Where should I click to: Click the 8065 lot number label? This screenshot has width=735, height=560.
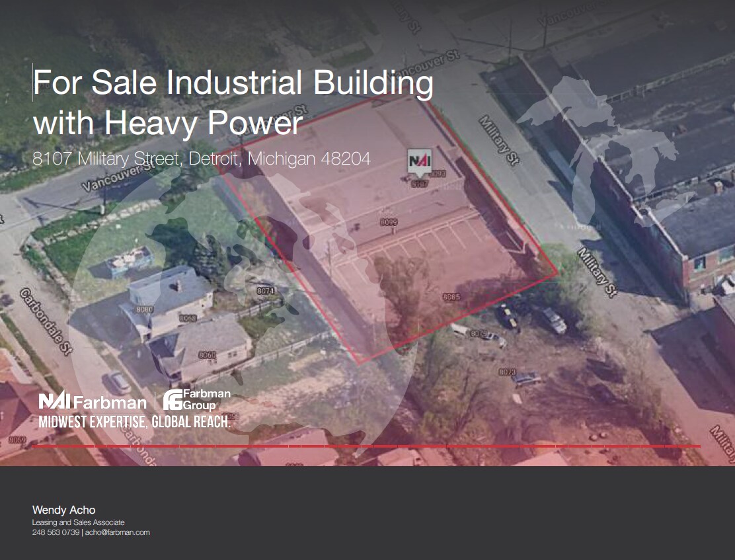coord(452,297)
